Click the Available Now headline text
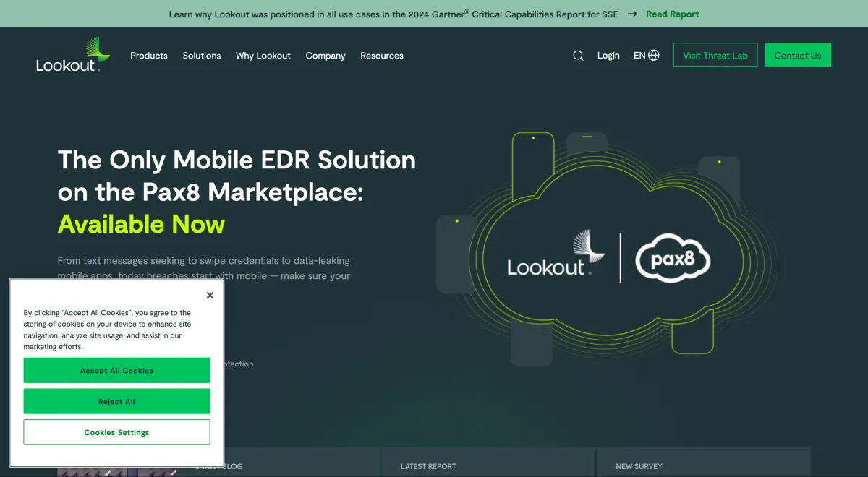Viewport: 868px width, 477px height. [x=142, y=224]
